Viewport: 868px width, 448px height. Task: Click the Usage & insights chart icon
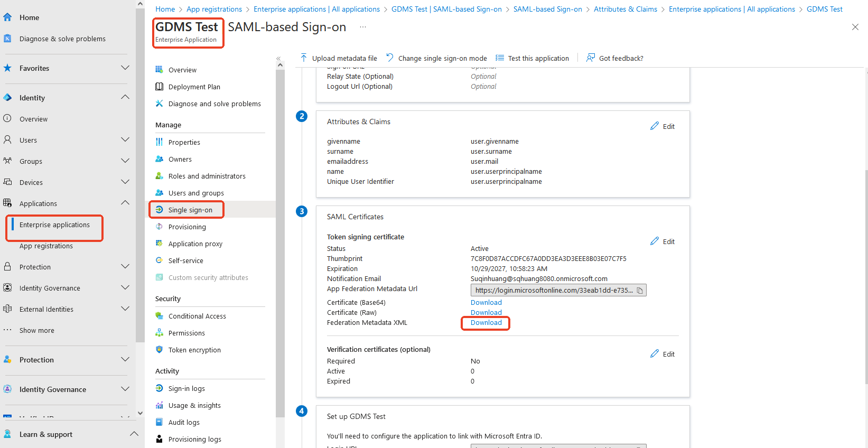point(159,405)
